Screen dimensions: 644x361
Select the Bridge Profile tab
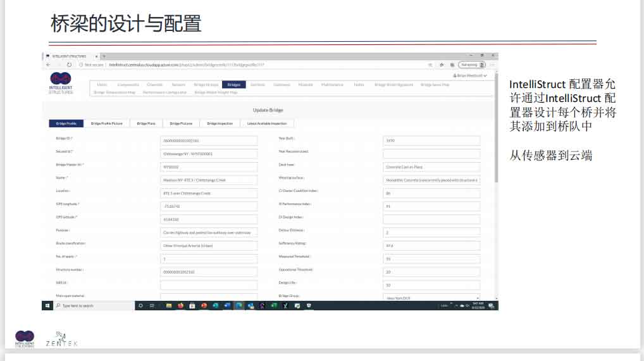click(66, 123)
